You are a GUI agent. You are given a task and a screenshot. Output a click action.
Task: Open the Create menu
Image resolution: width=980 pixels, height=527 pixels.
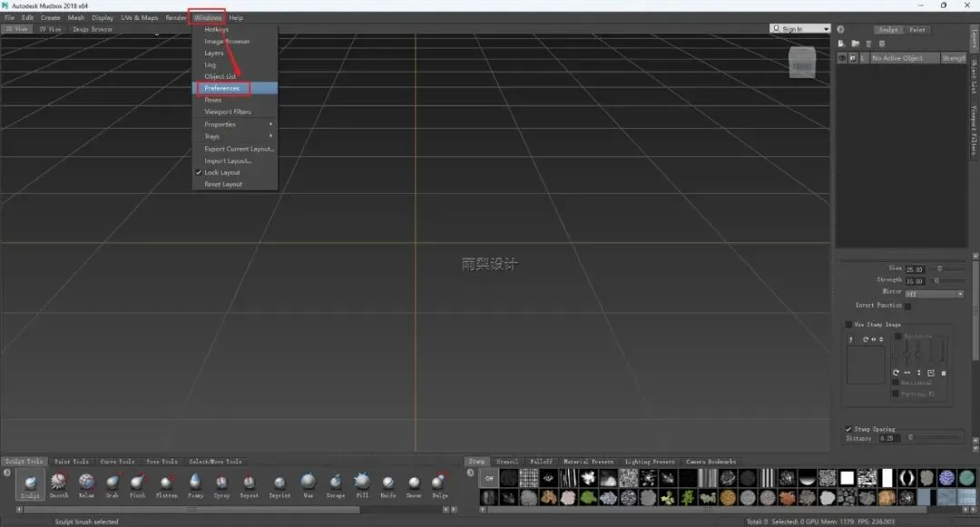51,17
